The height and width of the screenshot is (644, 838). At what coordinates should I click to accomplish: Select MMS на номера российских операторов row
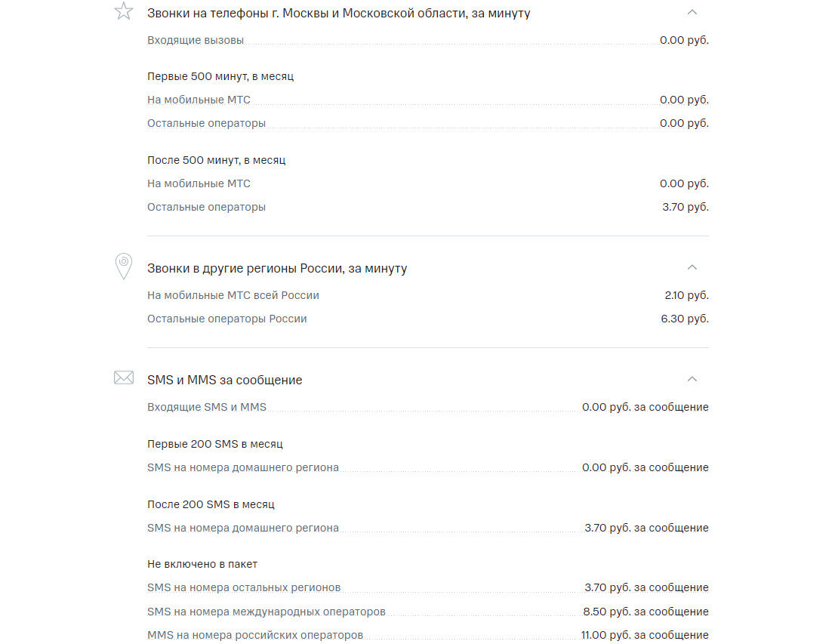pos(427,635)
